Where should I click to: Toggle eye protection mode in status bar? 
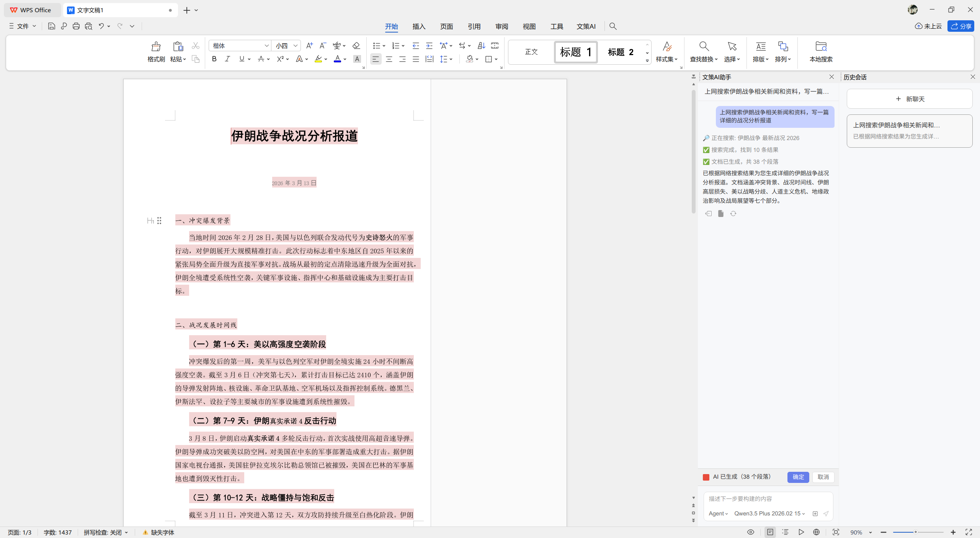pyautogui.click(x=750, y=532)
